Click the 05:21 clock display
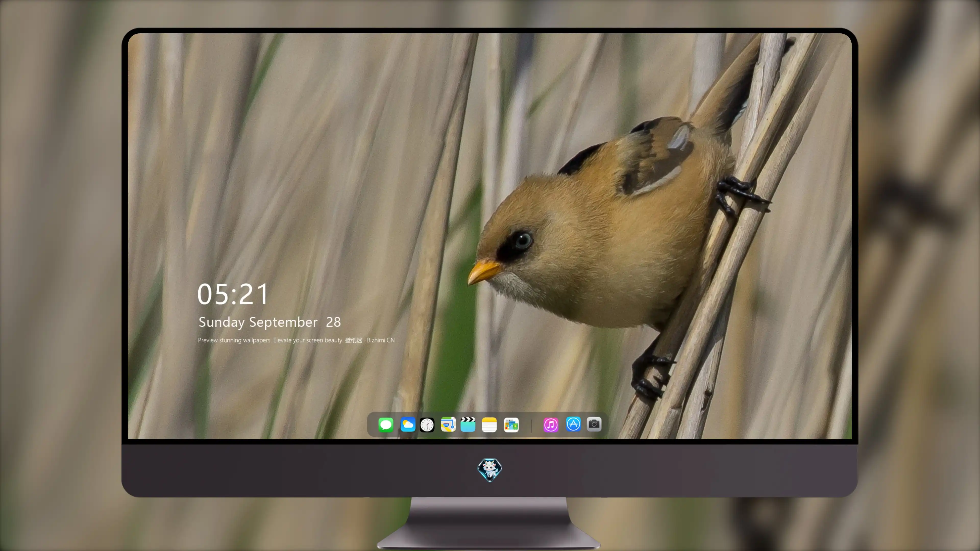 (232, 294)
